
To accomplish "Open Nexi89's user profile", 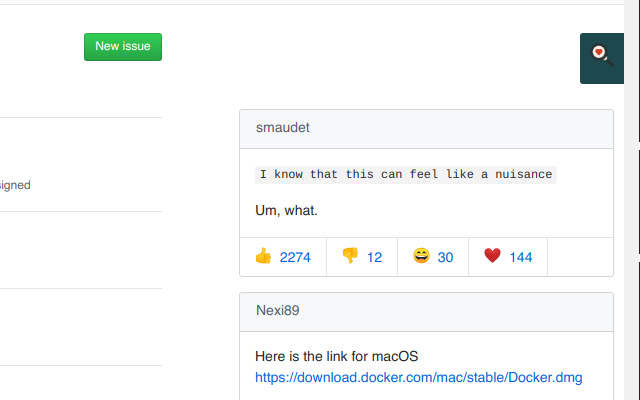I will 278,311.
